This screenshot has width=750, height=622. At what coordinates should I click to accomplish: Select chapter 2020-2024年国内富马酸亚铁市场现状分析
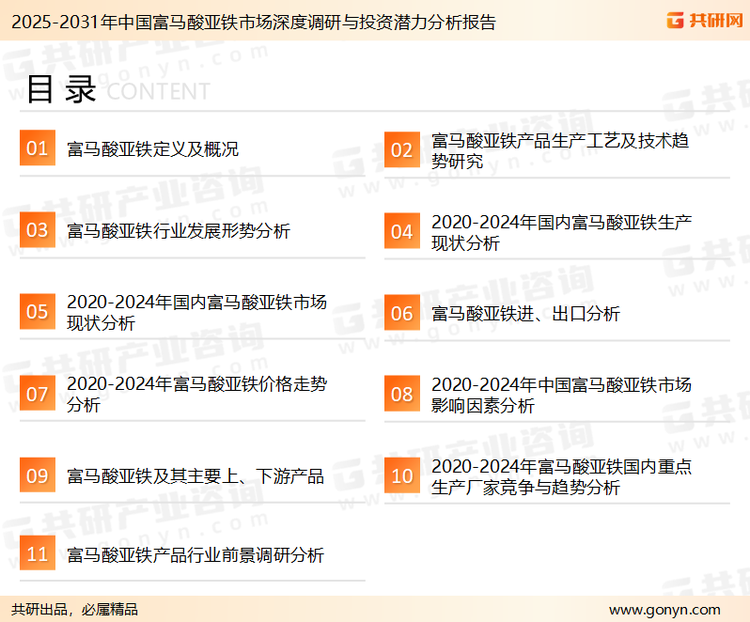[197, 312]
